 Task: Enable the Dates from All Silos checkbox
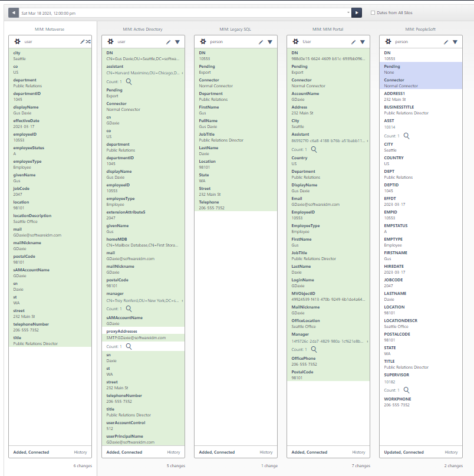pyautogui.click(x=373, y=13)
